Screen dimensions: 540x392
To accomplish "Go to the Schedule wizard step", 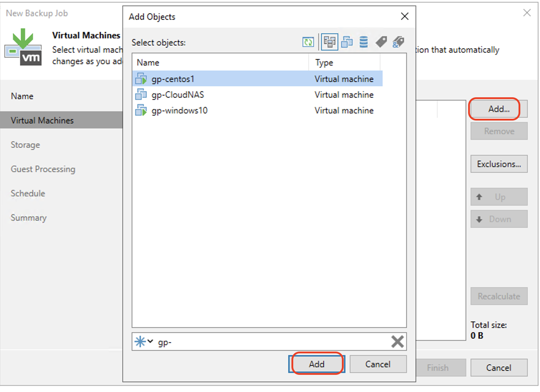I will coord(28,193).
